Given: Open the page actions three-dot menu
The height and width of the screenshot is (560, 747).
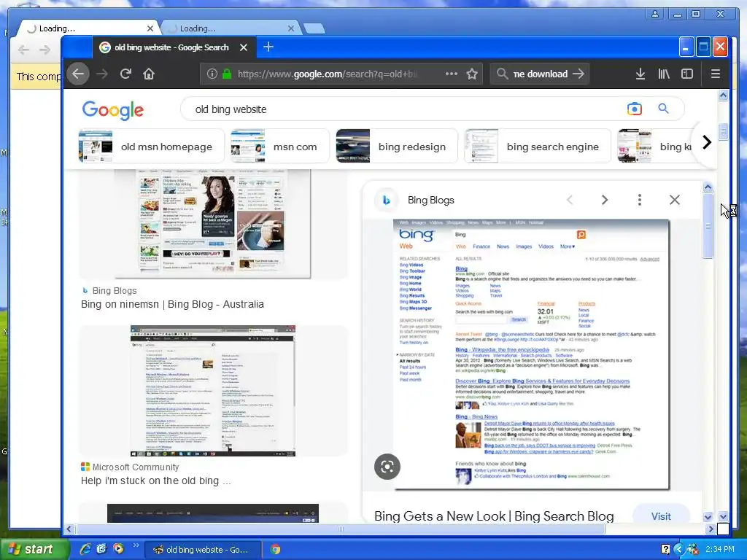Looking at the screenshot, I should [451, 74].
